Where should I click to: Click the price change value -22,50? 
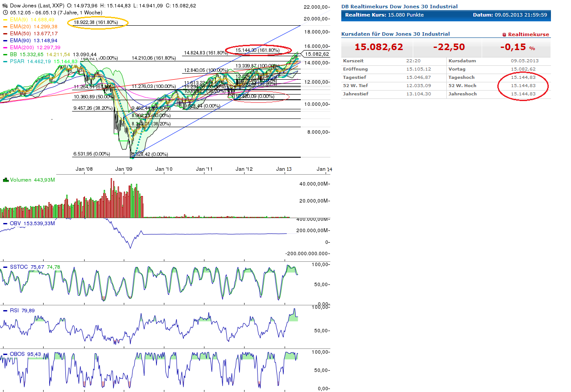pyautogui.click(x=449, y=47)
